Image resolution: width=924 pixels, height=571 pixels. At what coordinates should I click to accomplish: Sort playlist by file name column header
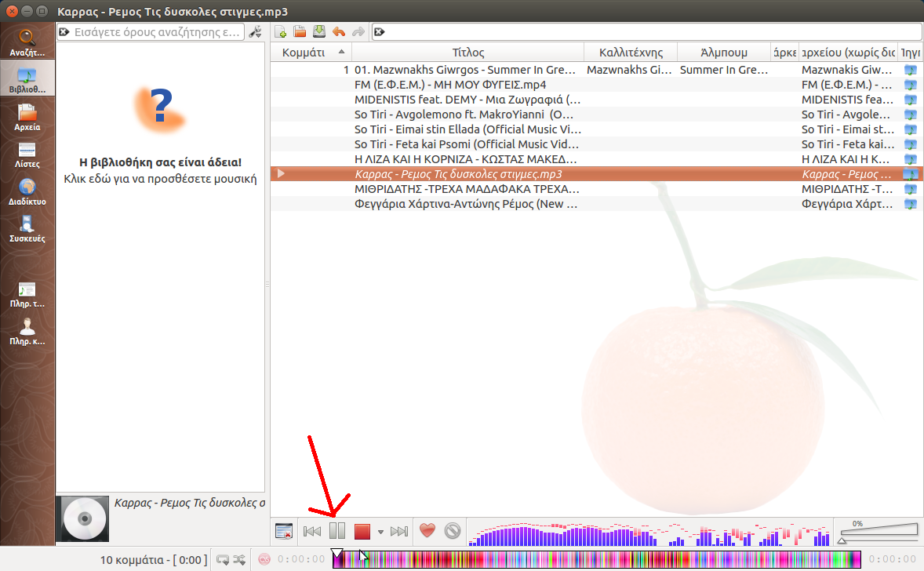848,53
